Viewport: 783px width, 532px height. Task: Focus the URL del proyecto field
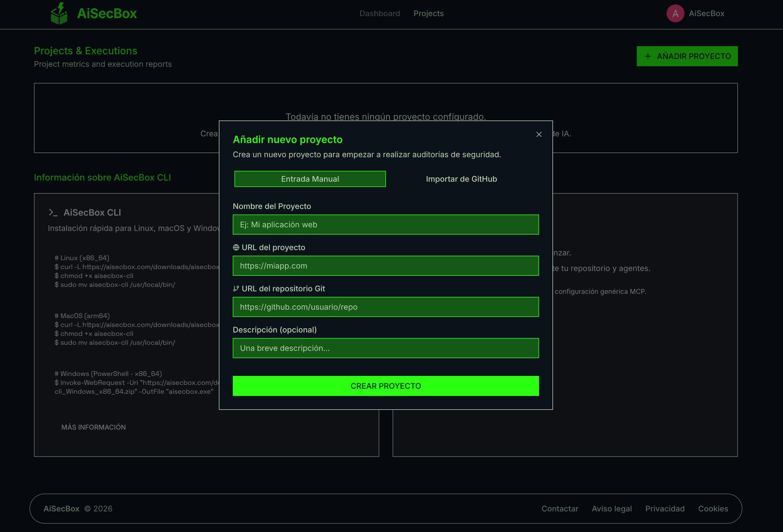pos(386,266)
